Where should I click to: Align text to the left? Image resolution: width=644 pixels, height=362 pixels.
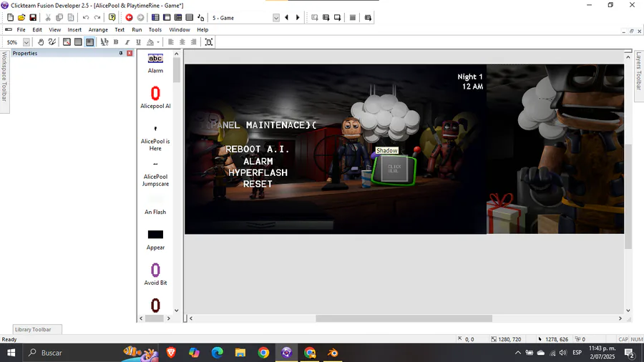pyautogui.click(x=171, y=42)
